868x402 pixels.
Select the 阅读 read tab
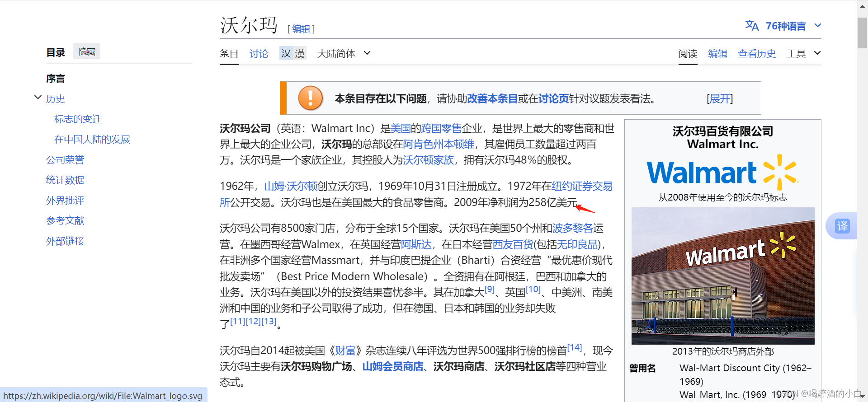pos(688,54)
